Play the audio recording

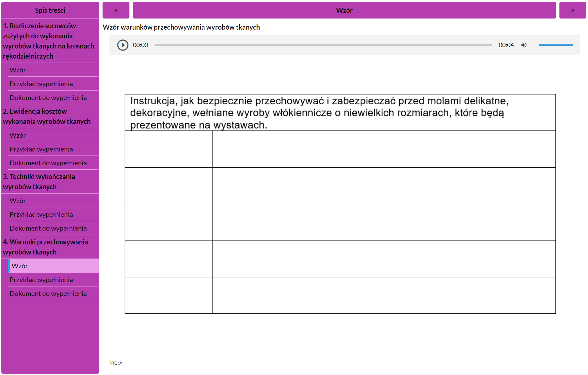pyautogui.click(x=123, y=45)
